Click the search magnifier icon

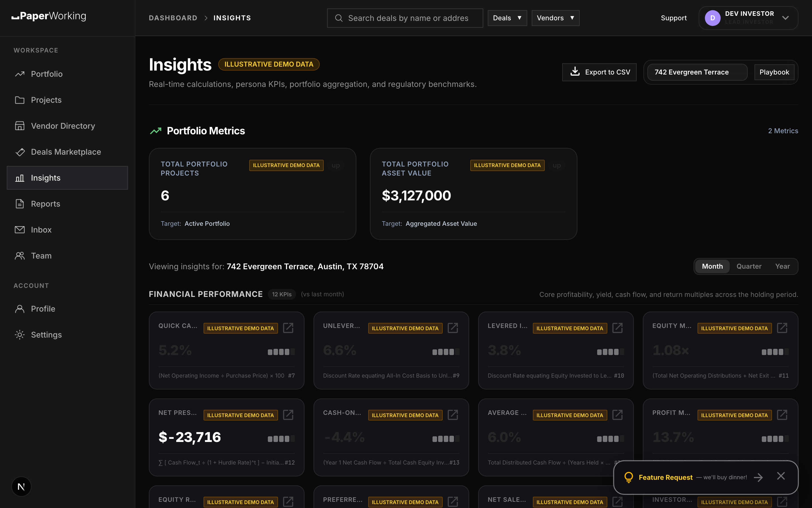pos(339,18)
